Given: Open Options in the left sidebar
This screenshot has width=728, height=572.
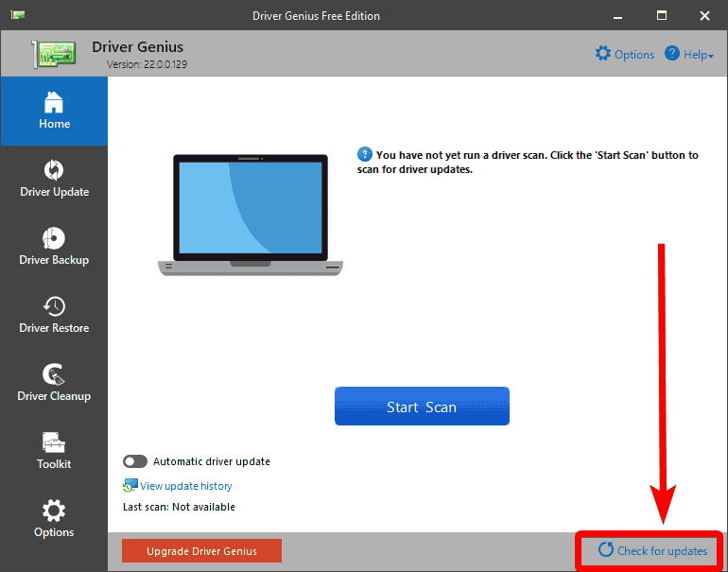Looking at the screenshot, I should [54, 519].
